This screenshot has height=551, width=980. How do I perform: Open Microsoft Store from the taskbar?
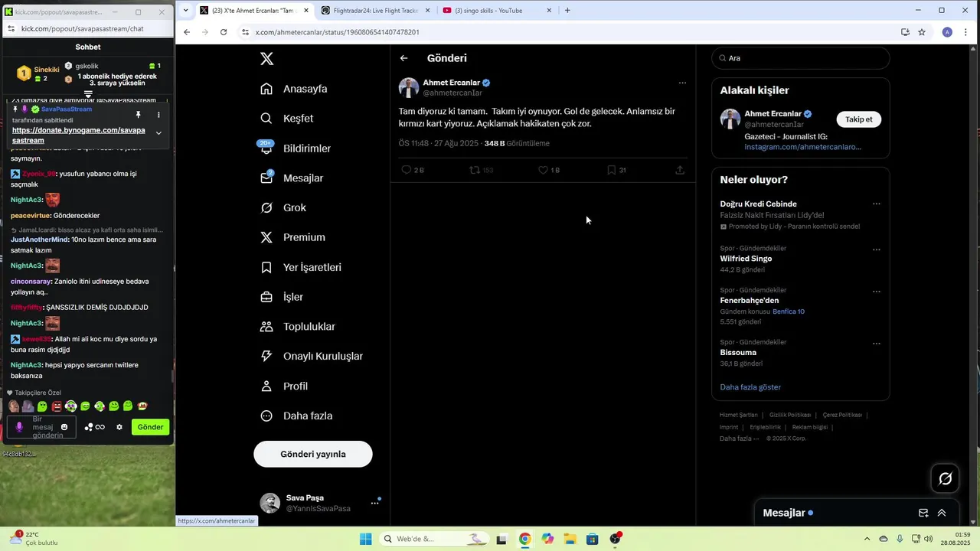(x=593, y=539)
